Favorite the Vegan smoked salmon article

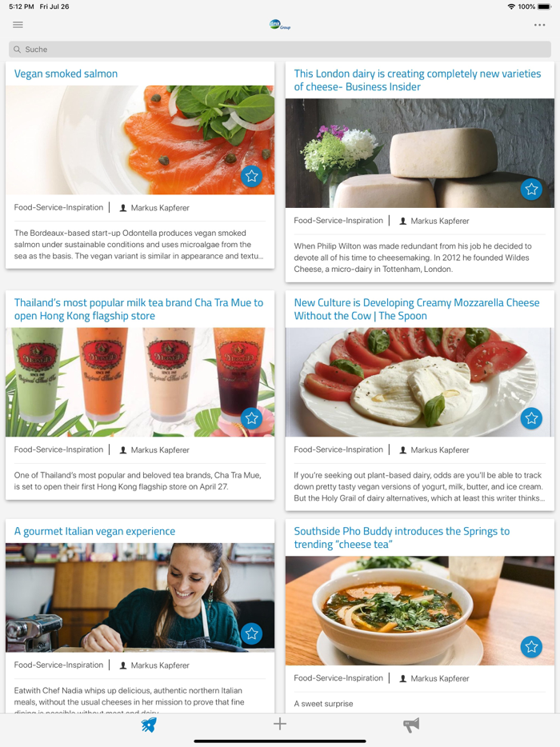coord(252,176)
